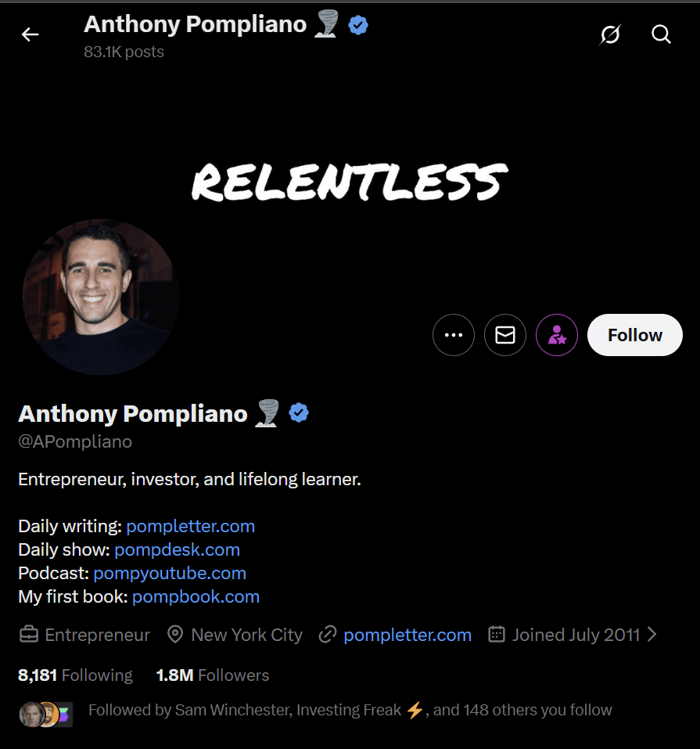Click the calendar icon before Joined July 2011

496,634
